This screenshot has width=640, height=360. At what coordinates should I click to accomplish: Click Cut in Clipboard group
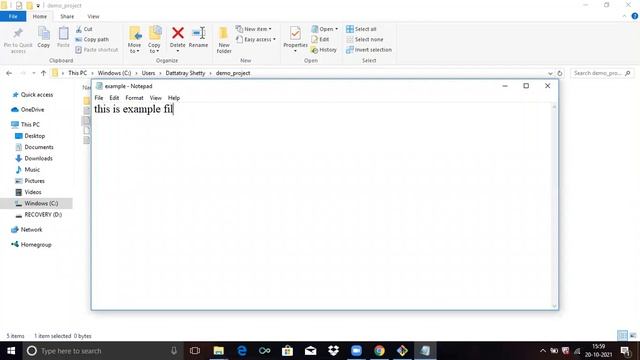click(84, 29)
